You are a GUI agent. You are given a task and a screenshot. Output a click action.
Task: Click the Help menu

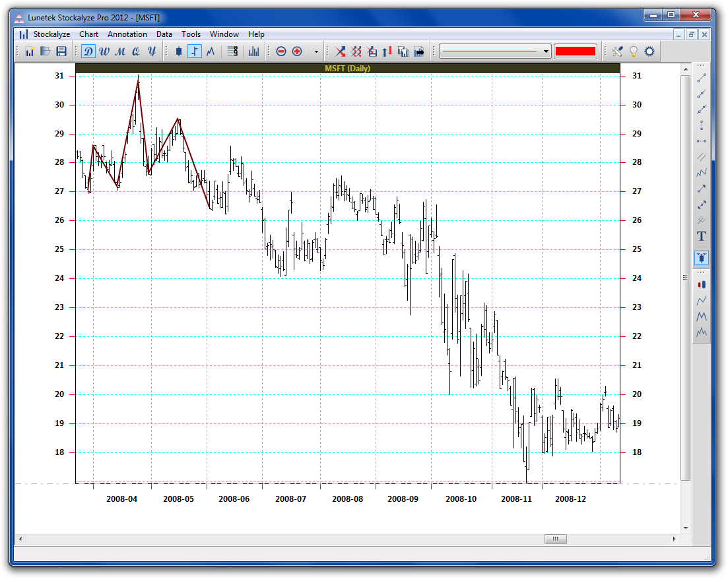256,34
